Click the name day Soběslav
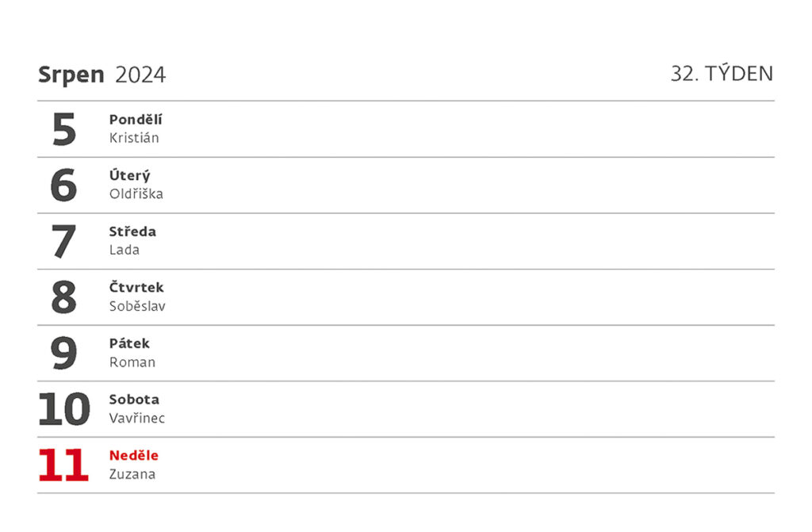Screen dimensions: 812x532 pyautogui.click(x=137, y=306)
